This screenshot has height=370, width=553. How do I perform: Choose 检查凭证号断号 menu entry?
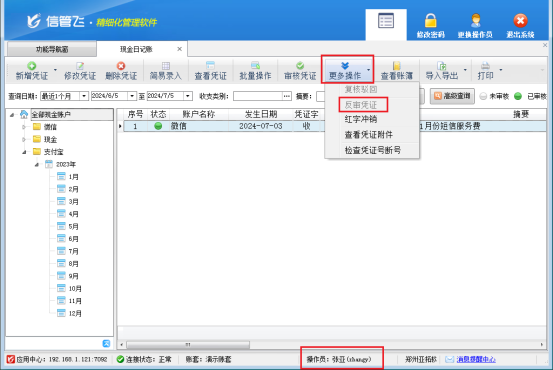coord(372,150)
